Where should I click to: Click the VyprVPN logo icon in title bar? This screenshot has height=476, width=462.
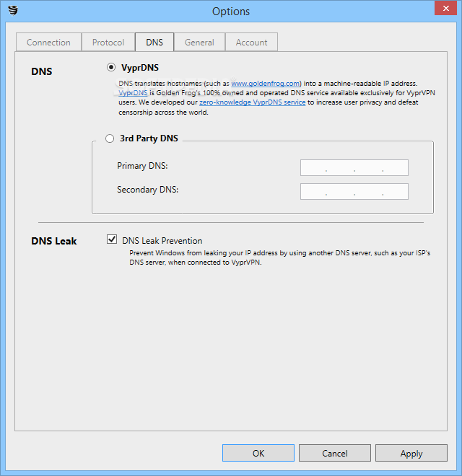pos(13,11)
